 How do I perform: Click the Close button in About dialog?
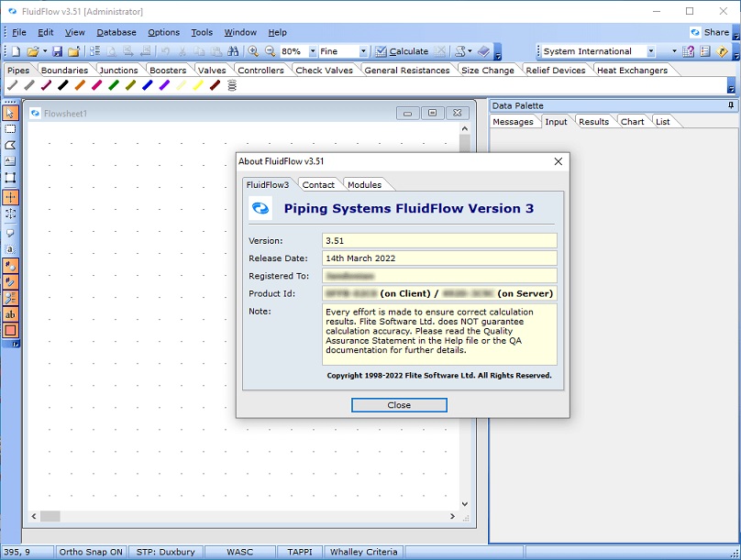click(399, 405)
